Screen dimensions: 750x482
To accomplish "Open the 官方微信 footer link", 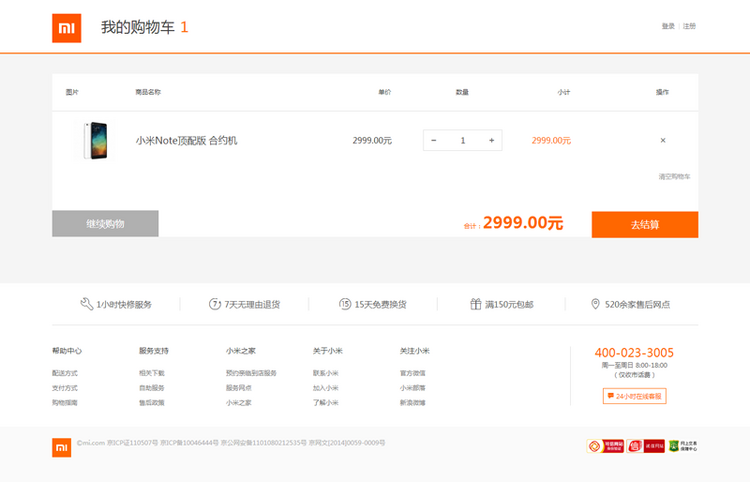I will 412,373.
